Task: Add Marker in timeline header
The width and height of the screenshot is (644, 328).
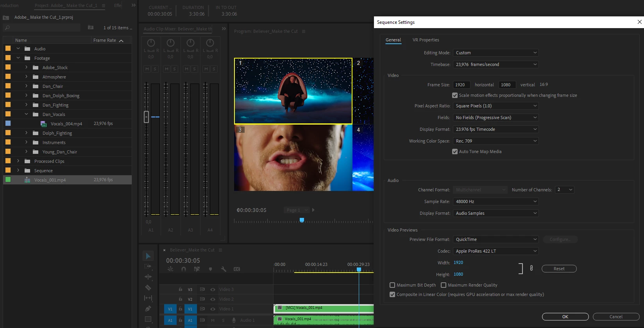Action: pyautogui.click(x=210, y=269)
